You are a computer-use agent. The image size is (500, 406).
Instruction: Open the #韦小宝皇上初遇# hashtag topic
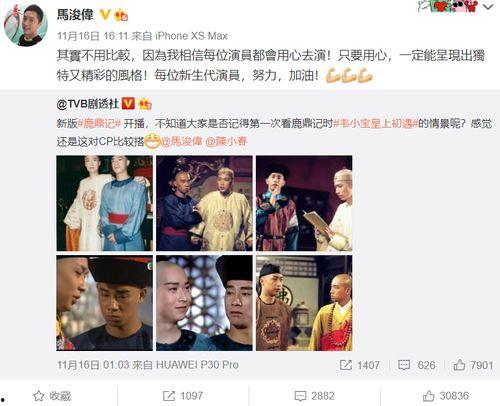pyautogui.click(x=376, y=123)
